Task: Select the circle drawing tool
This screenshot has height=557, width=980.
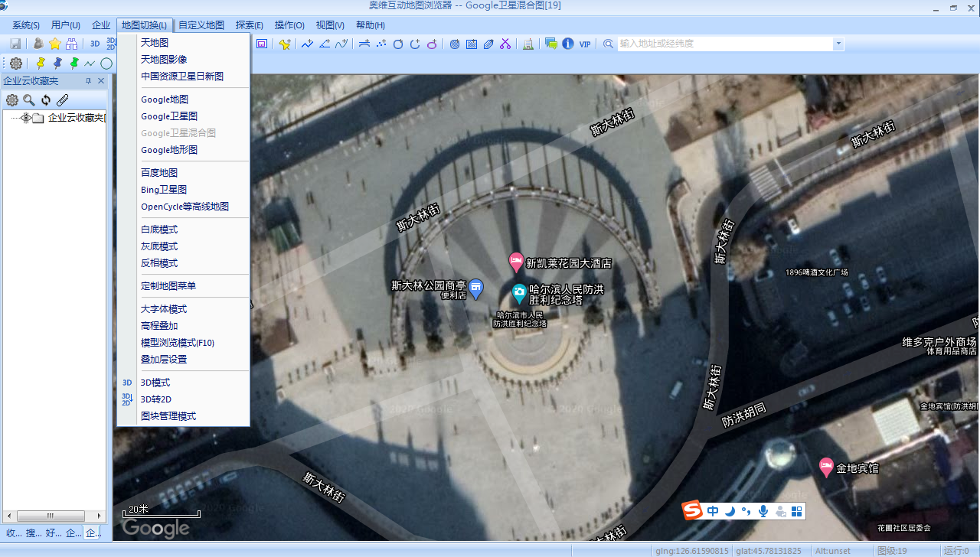Action: (106, 64)
